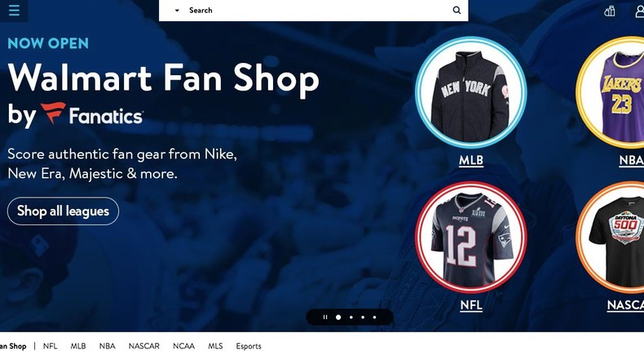Click the NFL link under jersey
644x351 pixels.
click(471, 305)
